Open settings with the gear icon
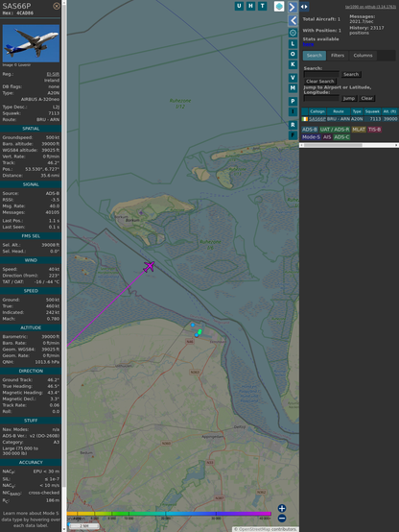 (293, 33)
